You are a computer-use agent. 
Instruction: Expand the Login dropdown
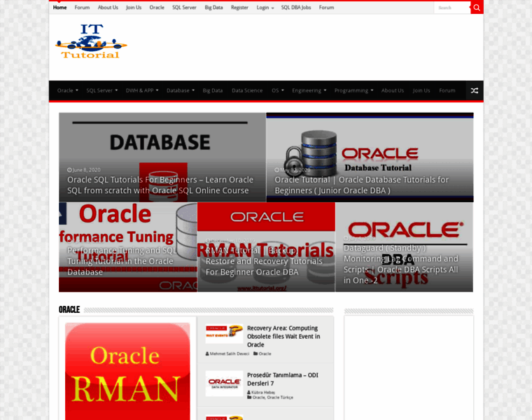(x=265, y=8)
